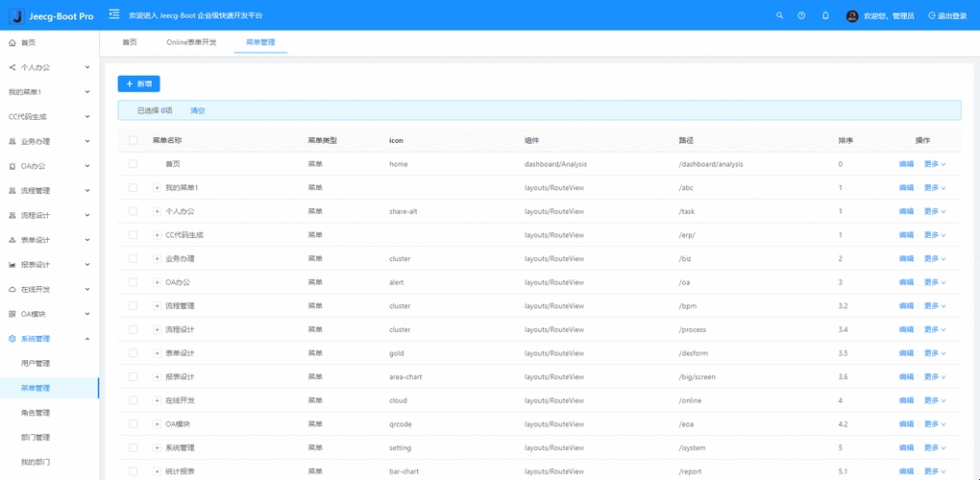Open the help question mark icon
This screenshot has height=480, width=980.
click(x=801, y=15)
